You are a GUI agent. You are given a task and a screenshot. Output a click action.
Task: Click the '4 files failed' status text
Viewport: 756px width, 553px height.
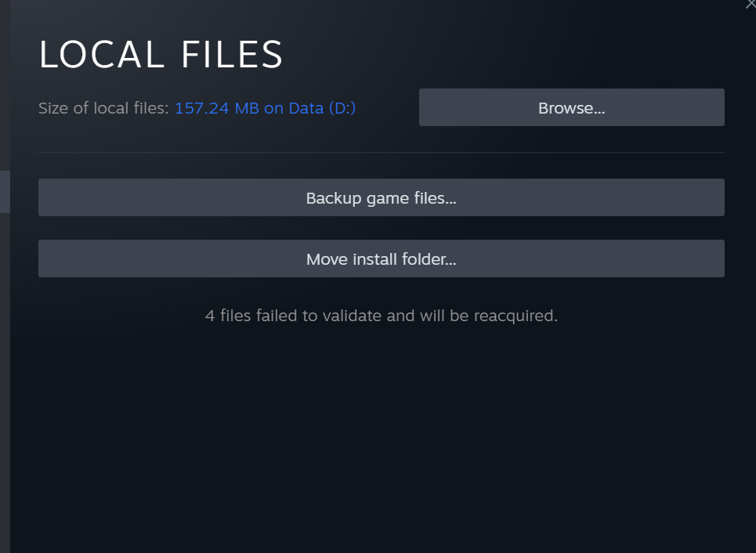381,316
